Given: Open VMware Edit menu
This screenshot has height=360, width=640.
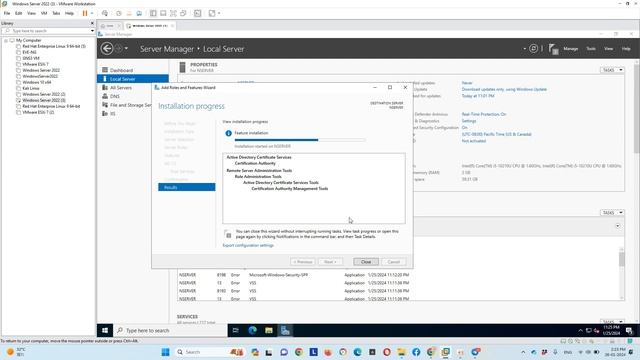Looking at the screenshot, I should [19, 13].
